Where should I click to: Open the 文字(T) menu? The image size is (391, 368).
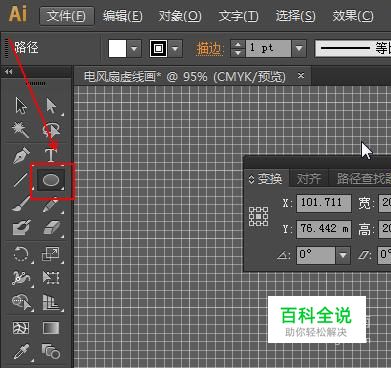238,16
